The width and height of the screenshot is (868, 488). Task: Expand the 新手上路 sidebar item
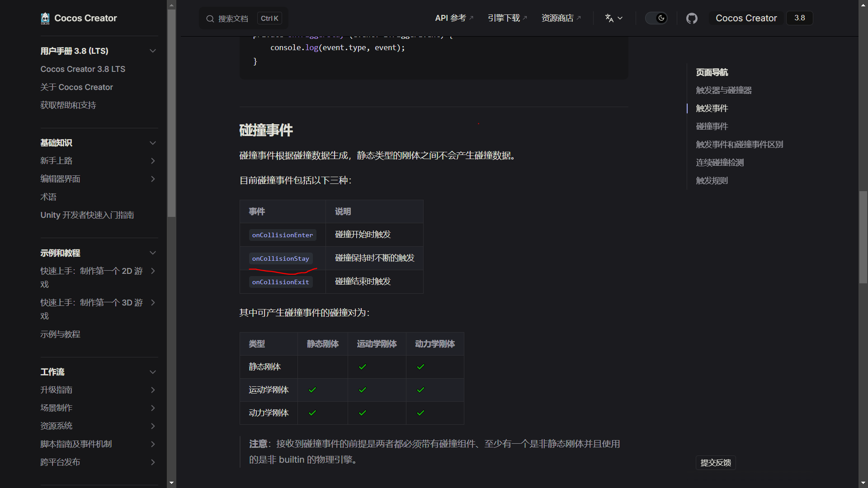pyautogui.click(x=153, y=161)
